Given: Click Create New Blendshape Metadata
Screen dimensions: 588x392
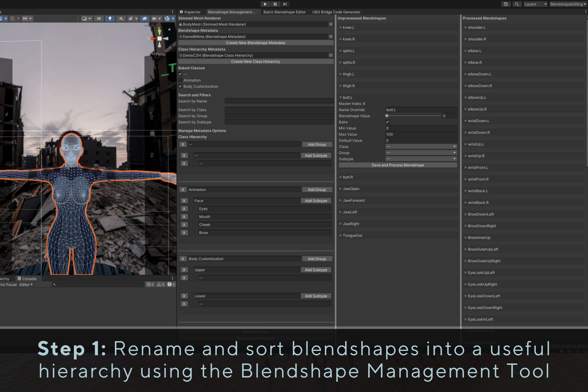Looking at the screenshot, I should pos(255,43).
